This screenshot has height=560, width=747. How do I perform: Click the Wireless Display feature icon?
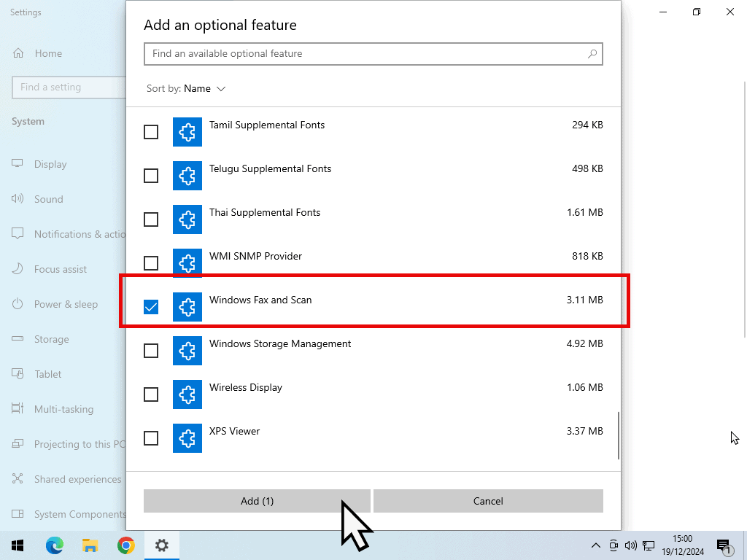tap(187, 394)
